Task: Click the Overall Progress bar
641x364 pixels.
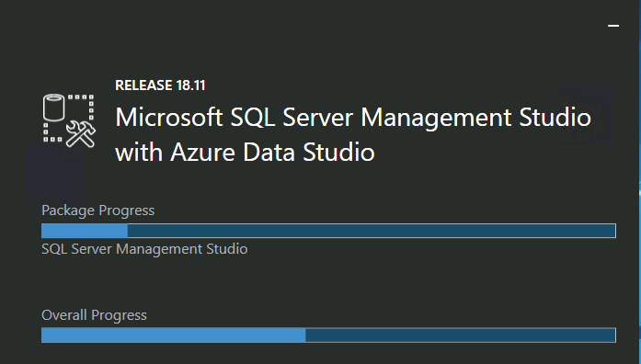Action: [x=328, y=336]
